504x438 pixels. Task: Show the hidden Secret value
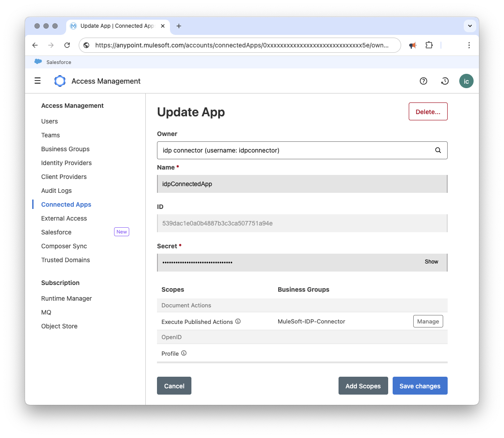(431, 262)
